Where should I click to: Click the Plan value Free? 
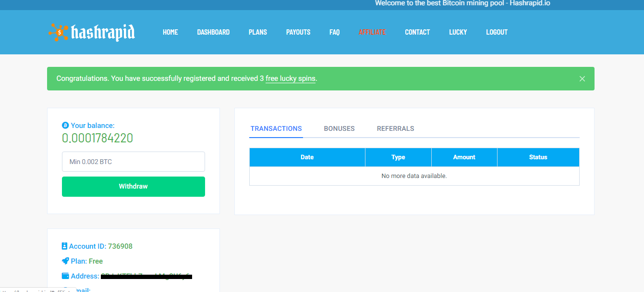[96, 261]
